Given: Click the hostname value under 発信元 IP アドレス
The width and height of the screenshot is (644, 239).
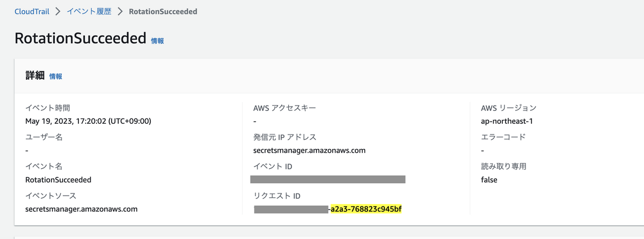Looking at the screenshot, I should coord(309,151).
